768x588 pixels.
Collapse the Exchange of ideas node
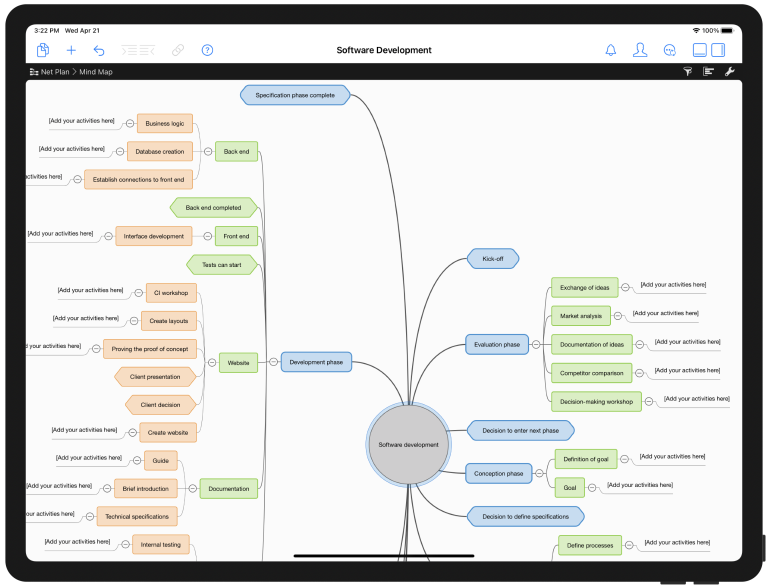point(625,288)
